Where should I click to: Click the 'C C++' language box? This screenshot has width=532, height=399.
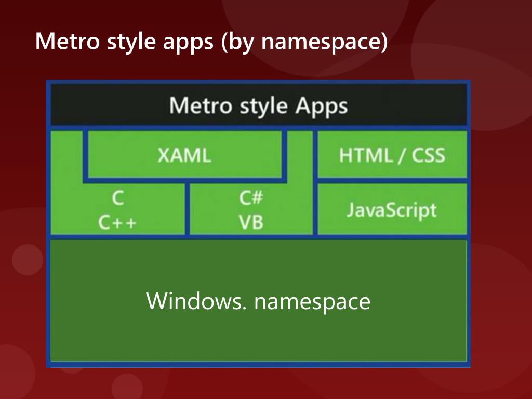117,209
